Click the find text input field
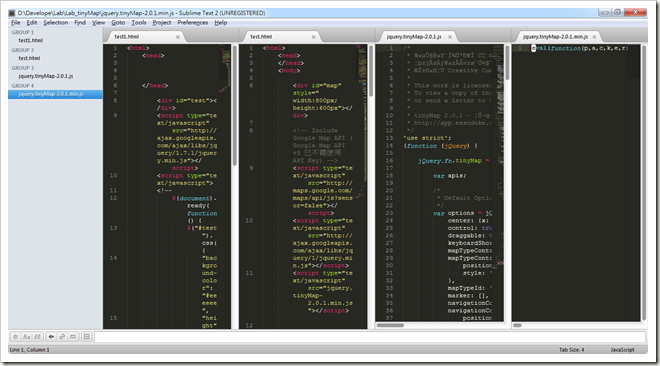The height and width of the screenshot is (366, 660). click(x=370, y=337)
